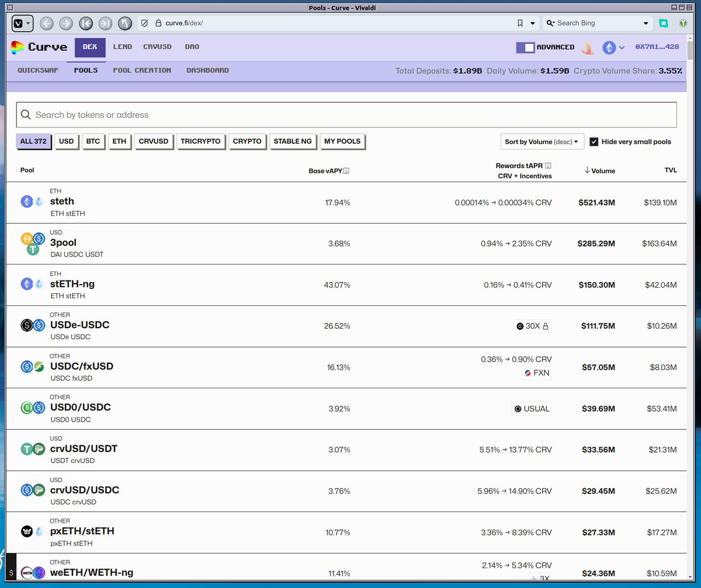Focus the search by tokens field
Screen dimensions: 701x588
click(346, 115)
